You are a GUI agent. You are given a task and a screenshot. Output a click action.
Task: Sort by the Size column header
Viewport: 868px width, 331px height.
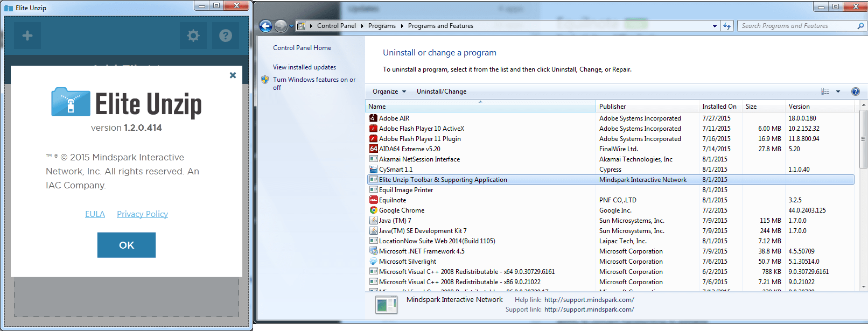764,107
